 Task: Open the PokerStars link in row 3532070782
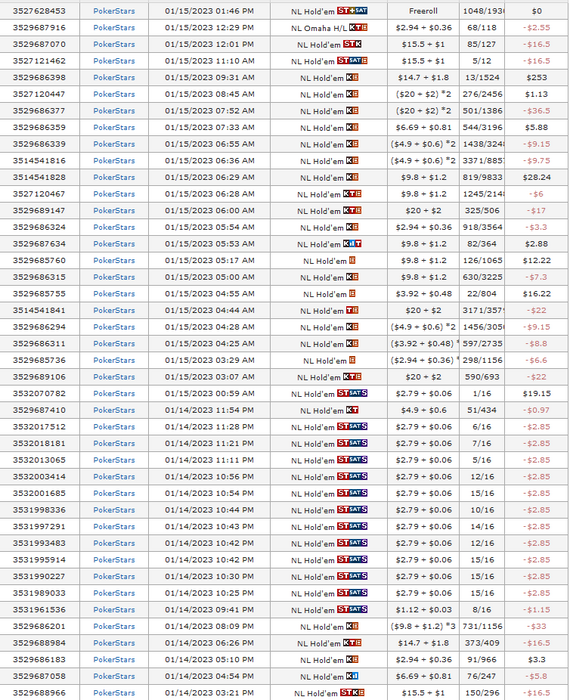pyautogui.click(x=114, y=393)
